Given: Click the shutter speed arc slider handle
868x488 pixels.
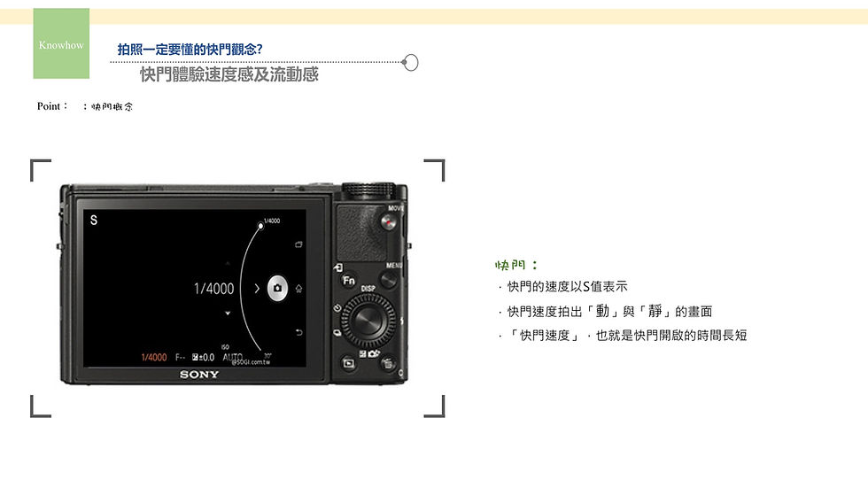Looking at the screenshot, I should point(260,225).
